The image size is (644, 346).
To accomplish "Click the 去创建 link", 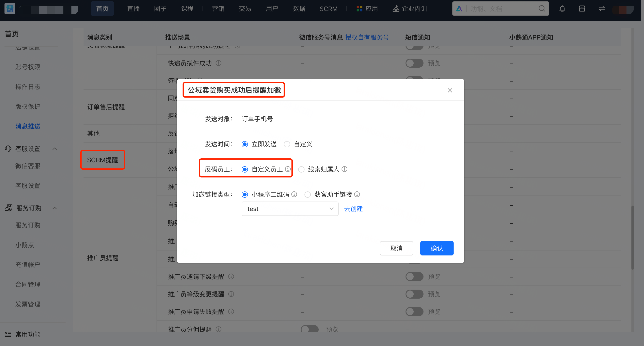I will tap(353, 209).
